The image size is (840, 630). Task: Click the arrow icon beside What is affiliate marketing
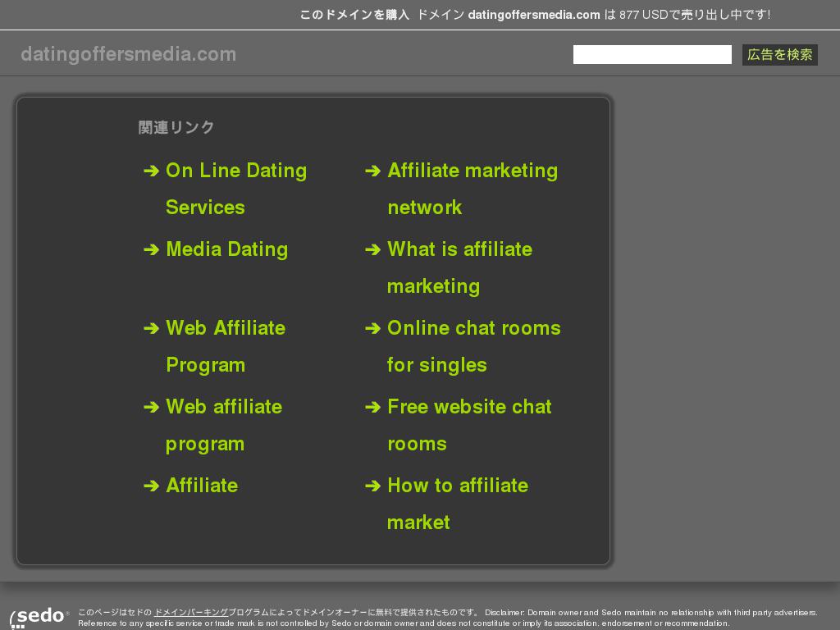(x=373, y=249)
